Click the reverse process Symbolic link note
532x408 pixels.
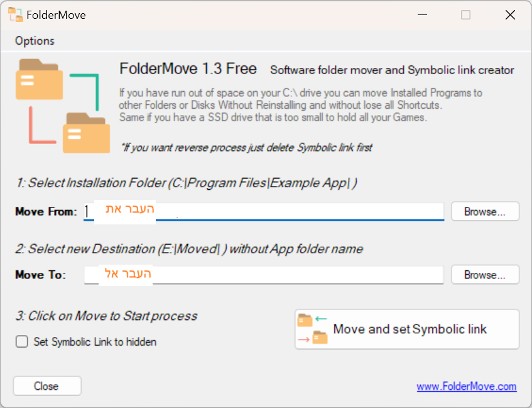click(x=247, y=148)
